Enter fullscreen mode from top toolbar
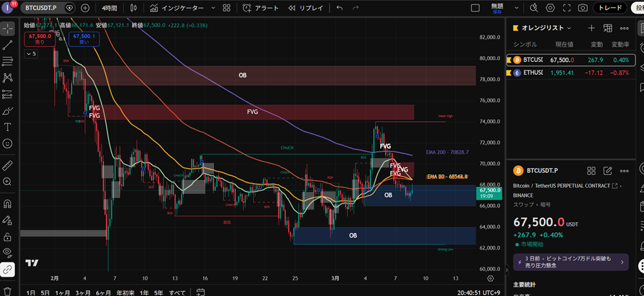 (x=567, y=8)
